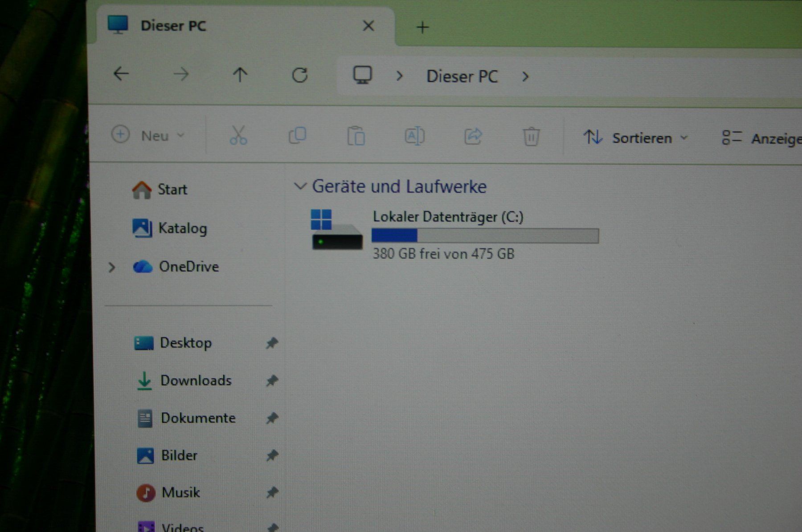Open the Anzeigen view options
This screenshot has width=802, height=532.
[761, 138]
